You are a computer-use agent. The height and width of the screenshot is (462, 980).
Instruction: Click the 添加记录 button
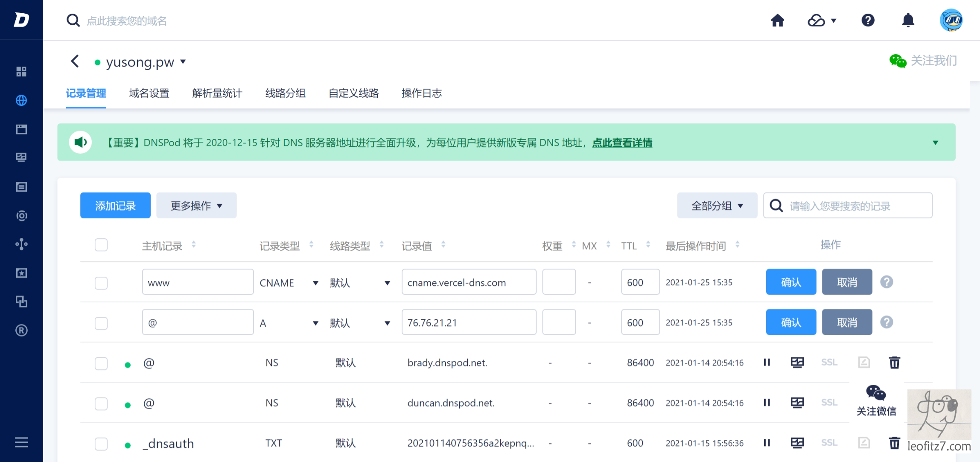[115, 206]
